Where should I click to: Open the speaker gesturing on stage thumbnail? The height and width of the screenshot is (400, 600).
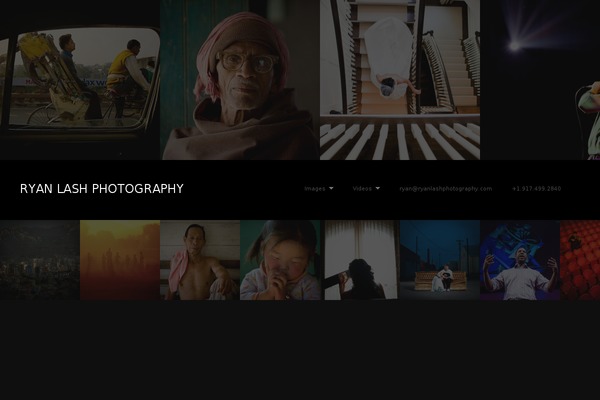coord(520,260)
